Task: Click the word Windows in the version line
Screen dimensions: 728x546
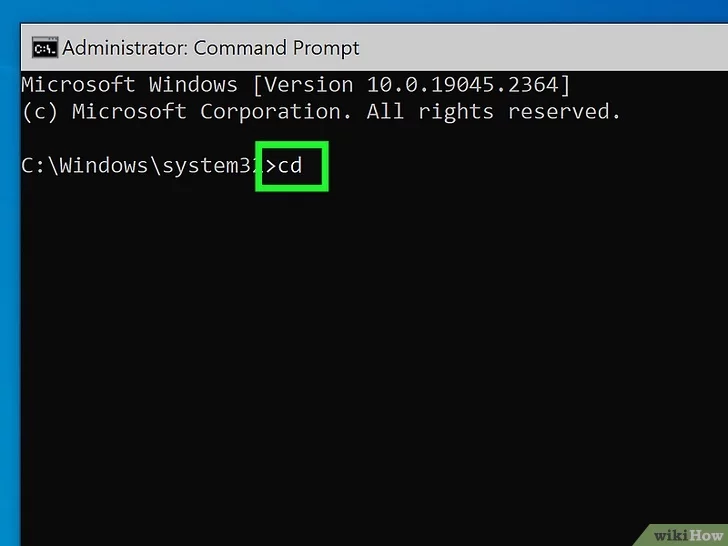Action: click(x=193, y=84)
